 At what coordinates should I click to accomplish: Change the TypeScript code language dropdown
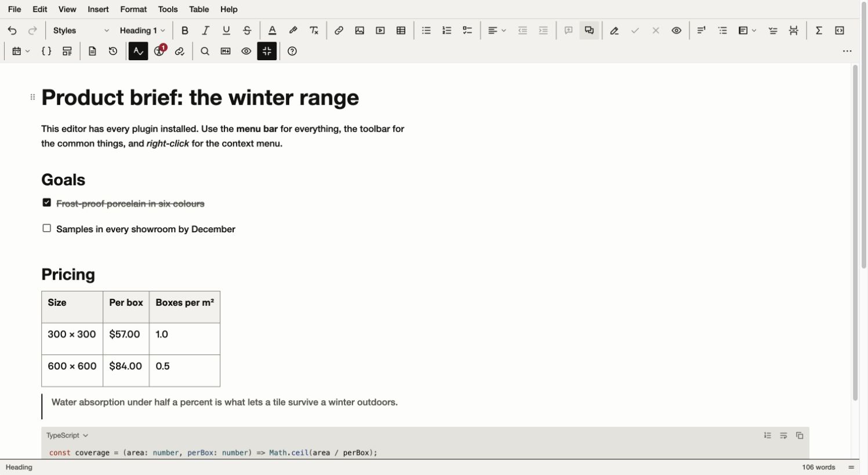pos(67,436)
